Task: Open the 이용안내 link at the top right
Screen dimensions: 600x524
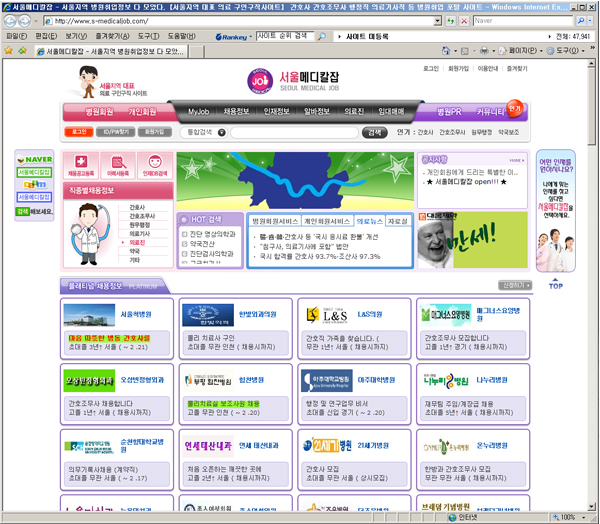Action: (x=488, y=69)
